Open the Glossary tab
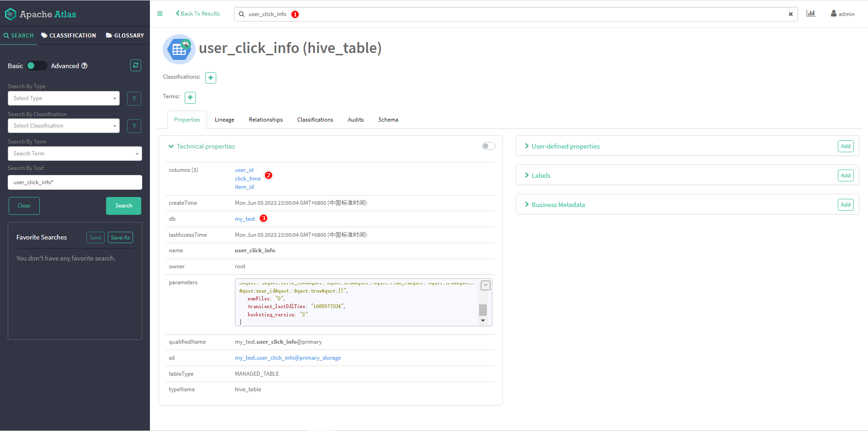 click(x=125, y=35)
